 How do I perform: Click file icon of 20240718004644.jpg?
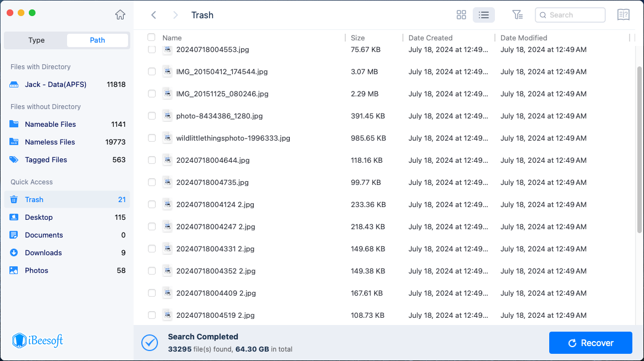pyautogui.click(x=167, y=160)
